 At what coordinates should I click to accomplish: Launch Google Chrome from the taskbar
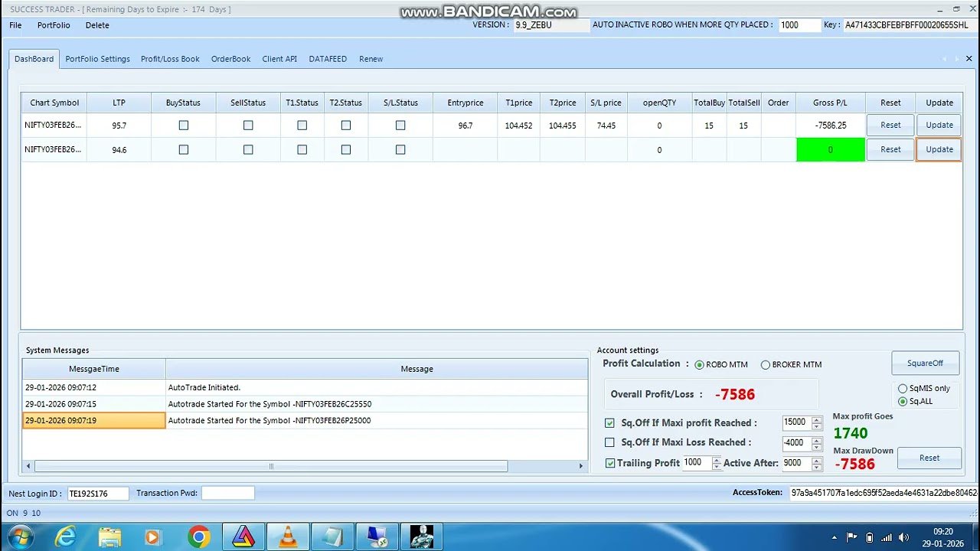click(199, 536)
